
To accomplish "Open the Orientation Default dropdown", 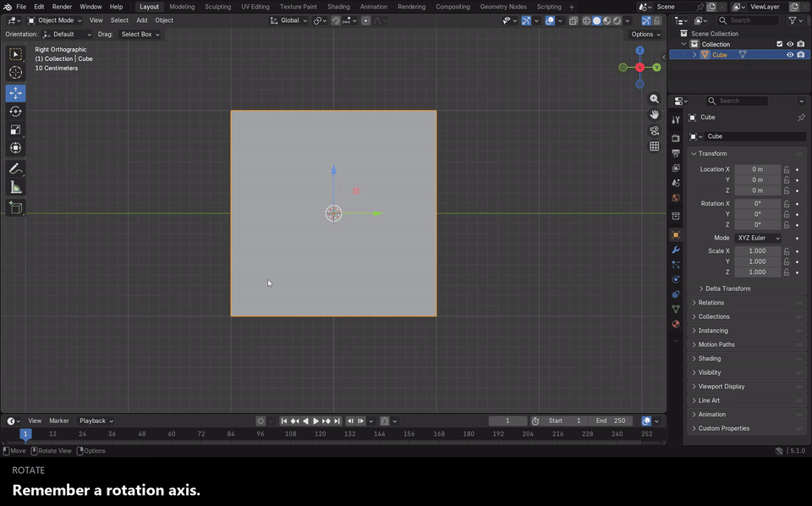I will pyautogui.click(x=68, y=34).
